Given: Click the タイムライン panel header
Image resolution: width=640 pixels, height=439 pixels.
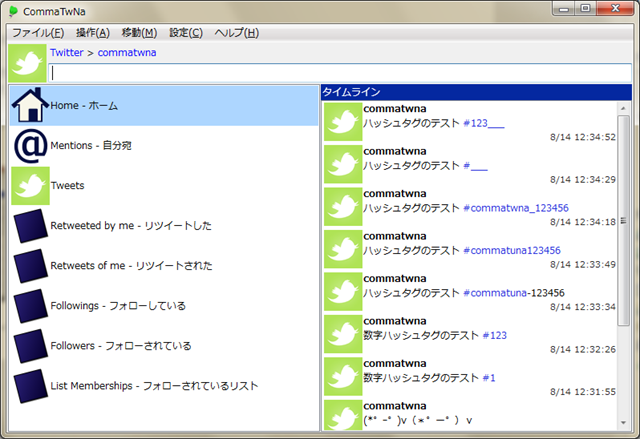Looking at the screenshot, I should pos(476,92).
